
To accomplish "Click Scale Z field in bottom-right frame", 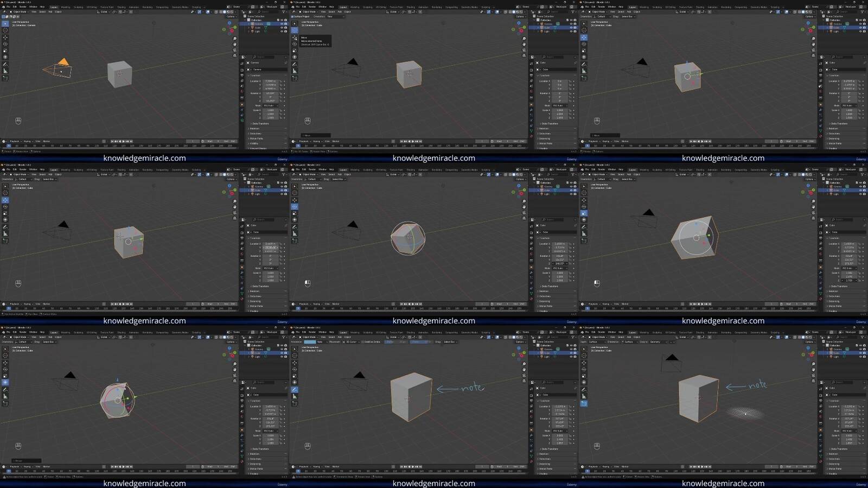I will pos(850,443).
